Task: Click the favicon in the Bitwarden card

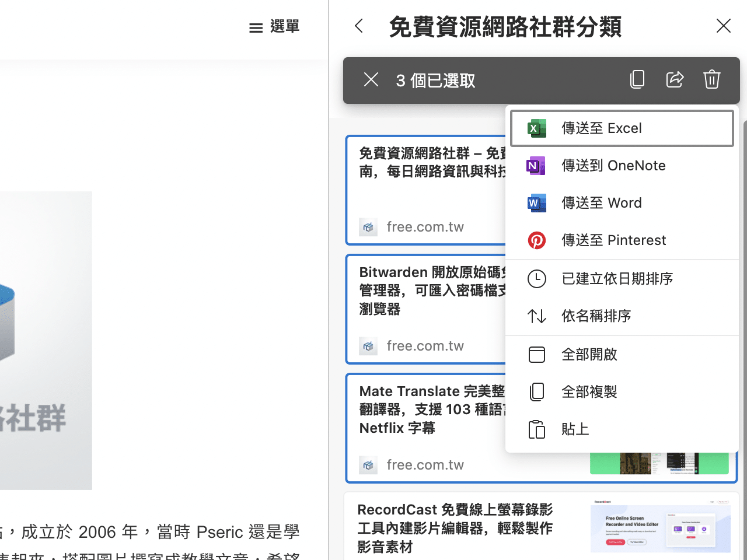Action: pyautogui.click(x=368, y=346)
